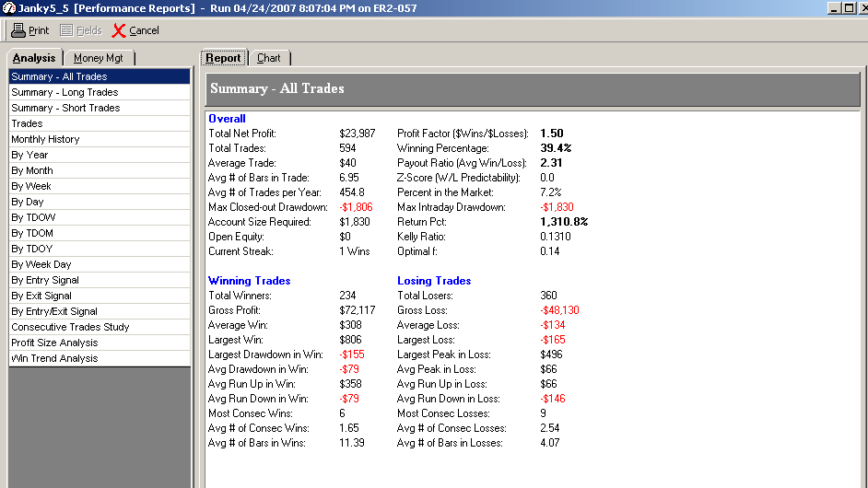Minimize the Performance Reports window
This screenshot has width=868, height=488.
point(834,7)
